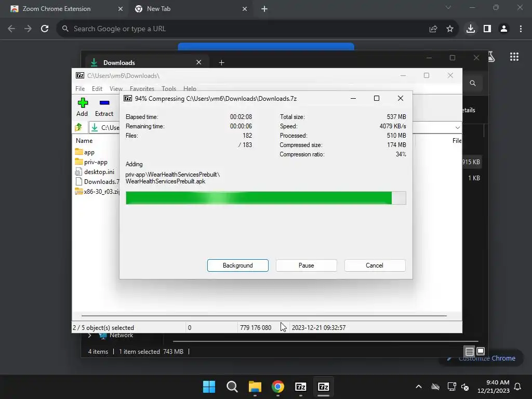Open the Help menu in 7-Zip
The width and height of the screenshot is (532, 399).
click(190, 88)
